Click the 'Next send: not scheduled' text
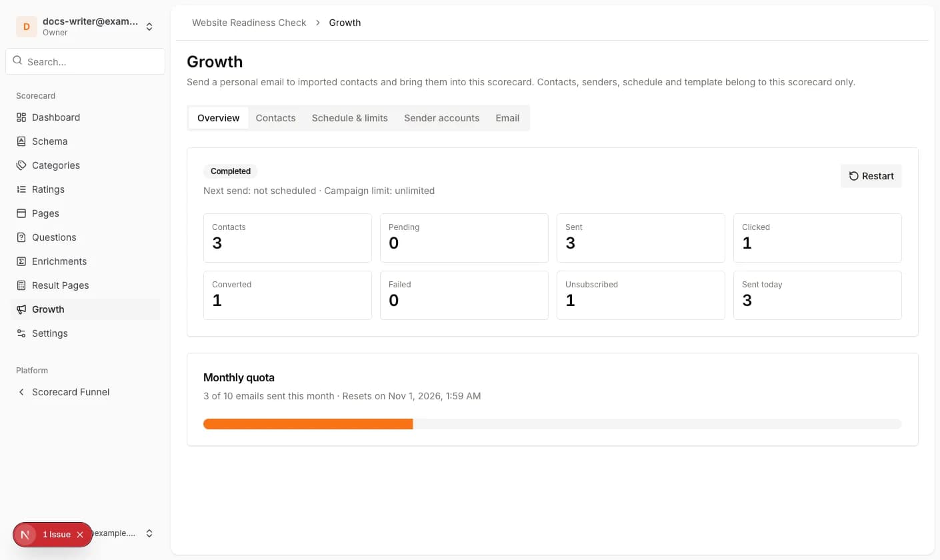The width and height of the screenshot is (940, 560). point(259,191)
